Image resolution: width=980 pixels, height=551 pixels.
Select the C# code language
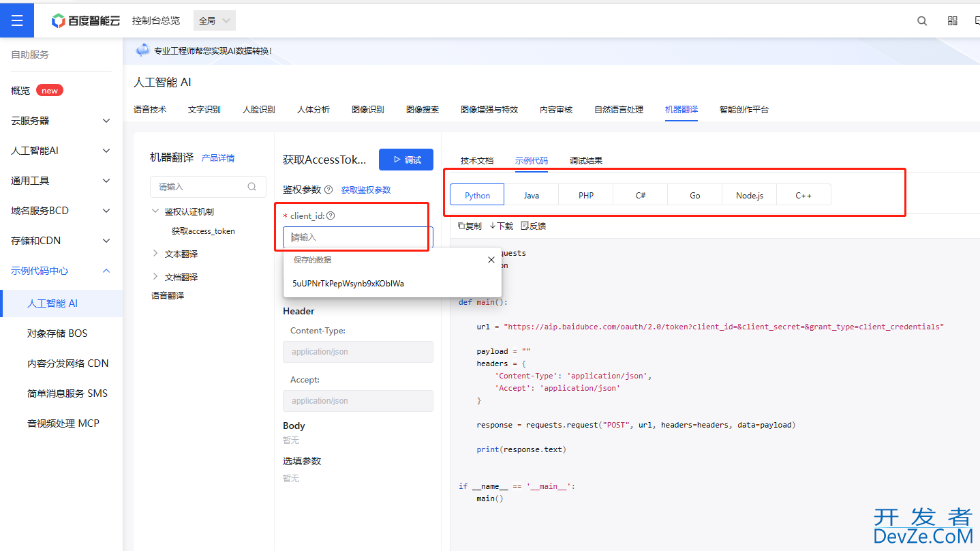point(641,195)
